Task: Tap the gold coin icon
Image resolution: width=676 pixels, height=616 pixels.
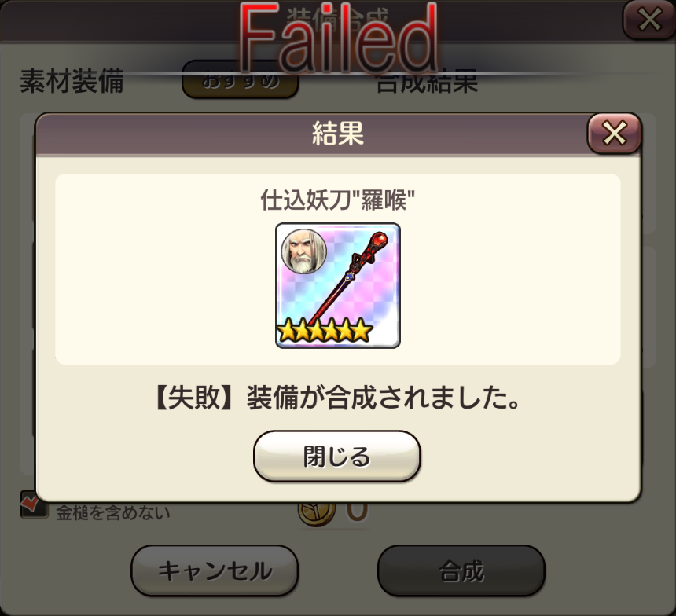Action: click(x=317, y=513)
